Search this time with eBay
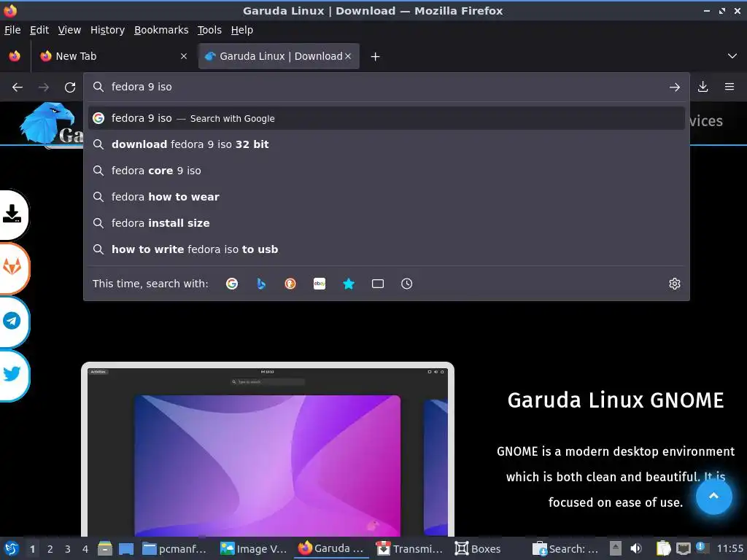The width and height of the screenshot is (747, 560). pos(320,284)
